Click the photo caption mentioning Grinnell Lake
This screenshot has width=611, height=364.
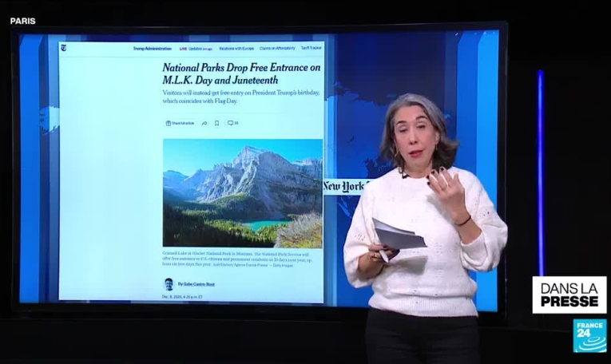coord(237,259)
